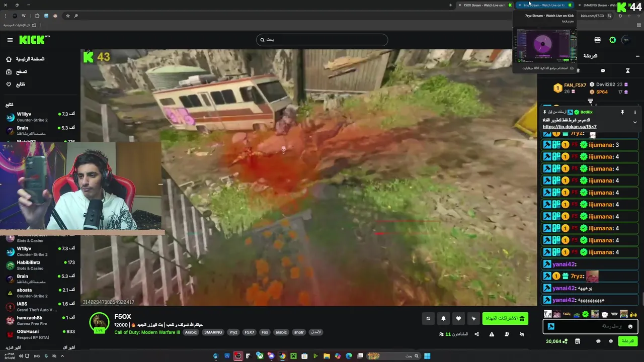Viewport: 644px width, 362px height.
Task: Switch to F5OX Stream browser tab
Action: point(486,5)
